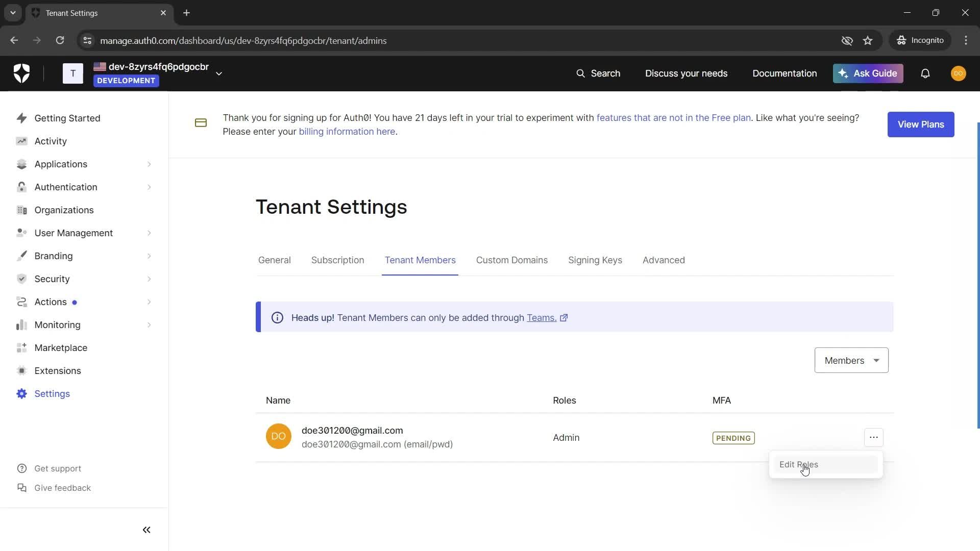Click the View Plans button
Viewport: 980px width, 551px height.
920,124
